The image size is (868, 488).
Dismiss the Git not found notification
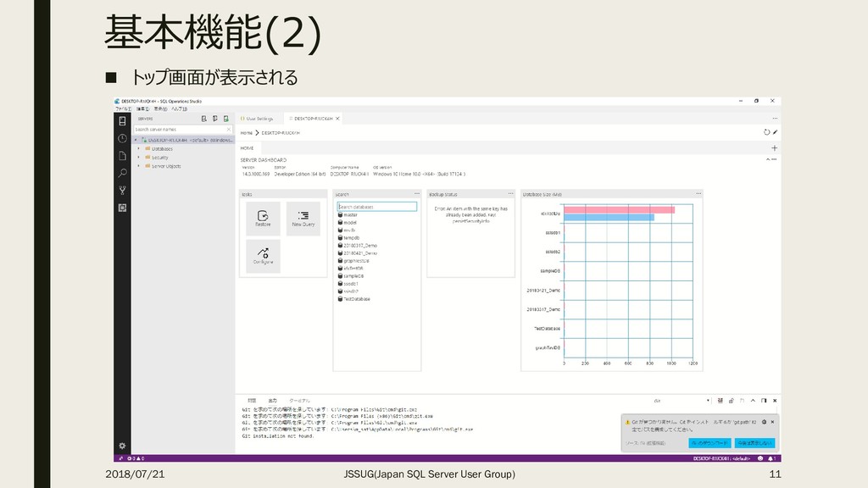tap(773, 422)
